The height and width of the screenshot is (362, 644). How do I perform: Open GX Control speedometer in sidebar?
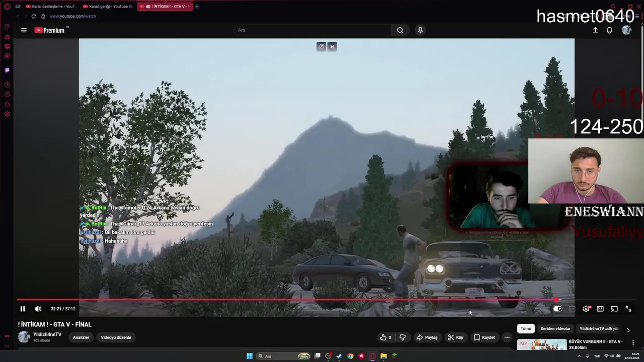[x=7, y=27]
